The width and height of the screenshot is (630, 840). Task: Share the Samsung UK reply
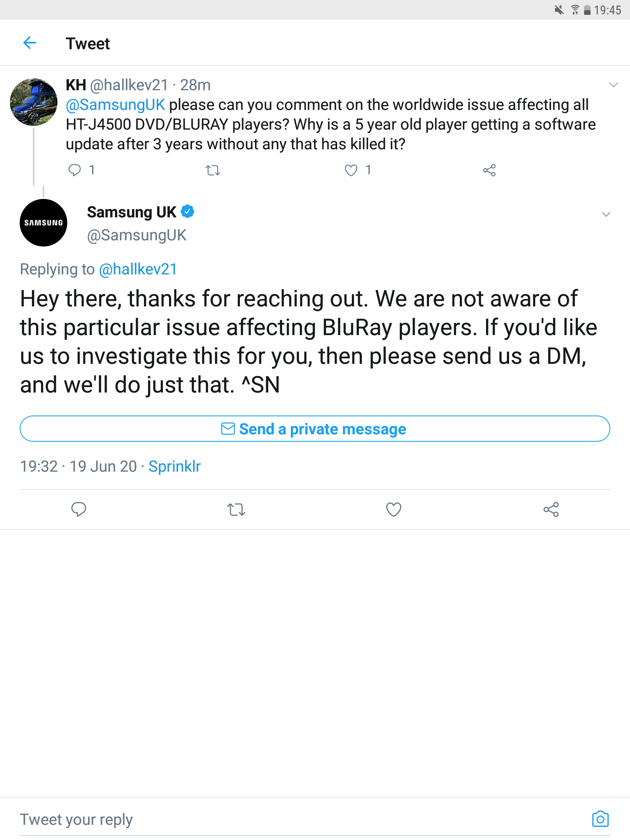[x=551, y=509]
